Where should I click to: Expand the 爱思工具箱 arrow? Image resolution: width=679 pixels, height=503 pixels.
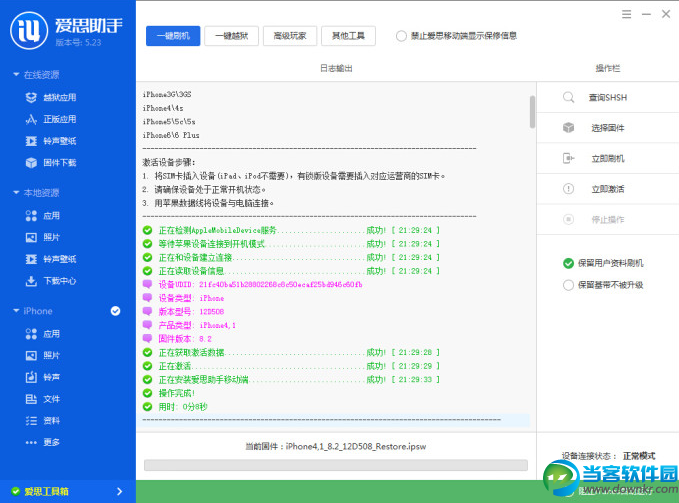click(119, 491)
